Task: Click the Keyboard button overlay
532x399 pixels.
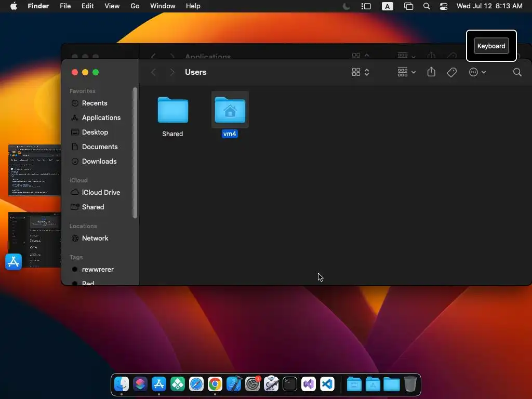Action: coord(491,46)
